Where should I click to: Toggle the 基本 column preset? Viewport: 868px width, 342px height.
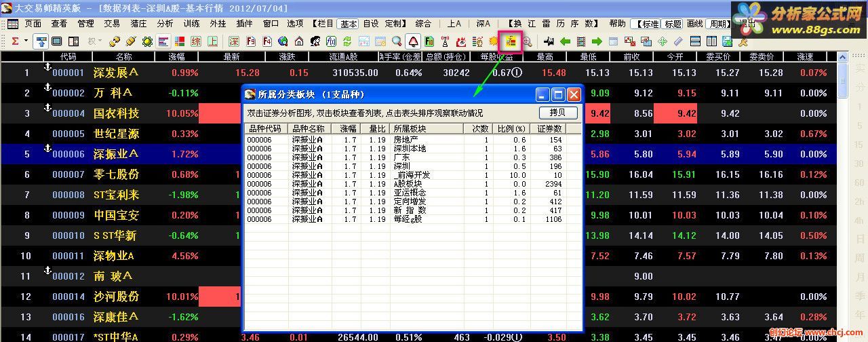pyautogui.click(x=348, y=23)
